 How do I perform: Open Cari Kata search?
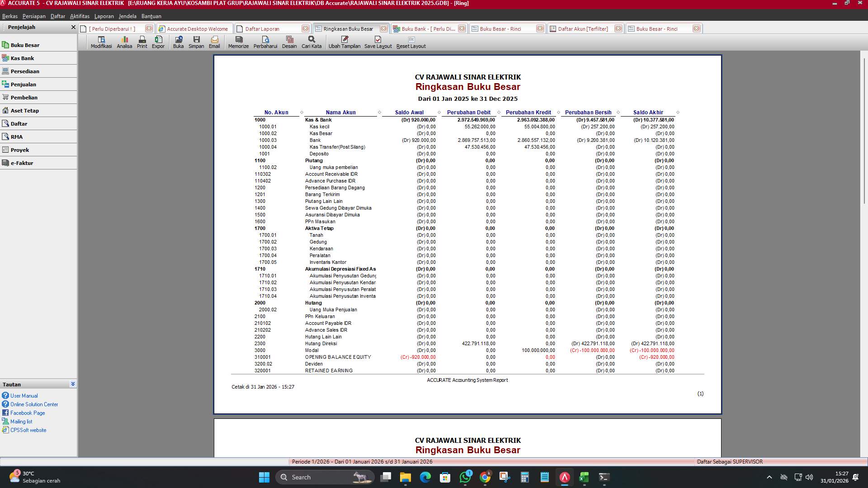click(x=311, y=42)
